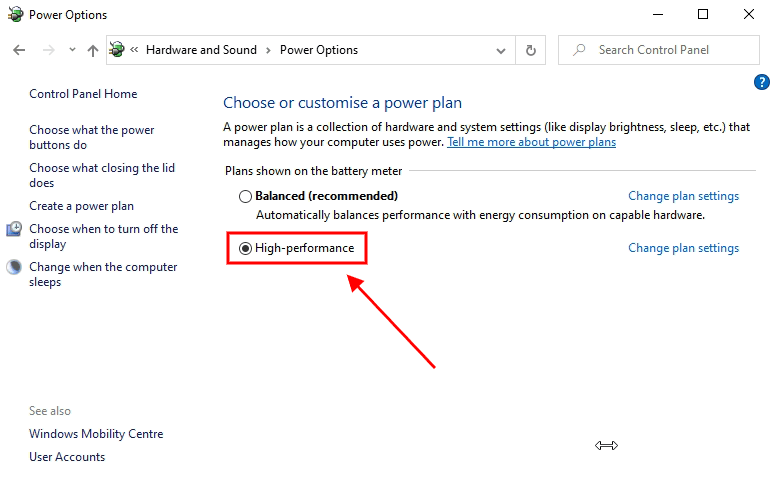The height and width of the screenshot is (484, 772).
Task: Change plan settings for Balanced plan
Action: tap(683, 196)
